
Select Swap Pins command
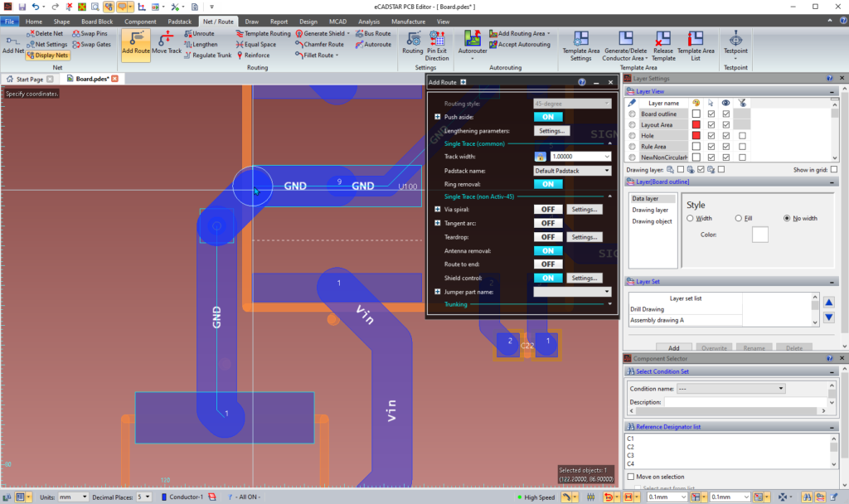tap(90, 33)
